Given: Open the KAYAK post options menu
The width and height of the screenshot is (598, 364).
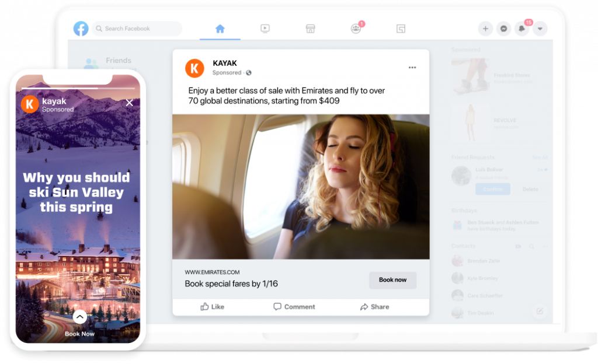Looking at the screenshot, I should pyautogui.click(x=412, y=68).
